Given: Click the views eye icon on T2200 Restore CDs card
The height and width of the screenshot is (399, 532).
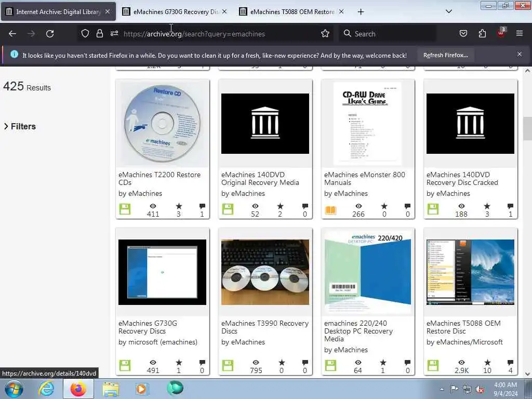Looking at the screenshot, I should click(153, 206).
